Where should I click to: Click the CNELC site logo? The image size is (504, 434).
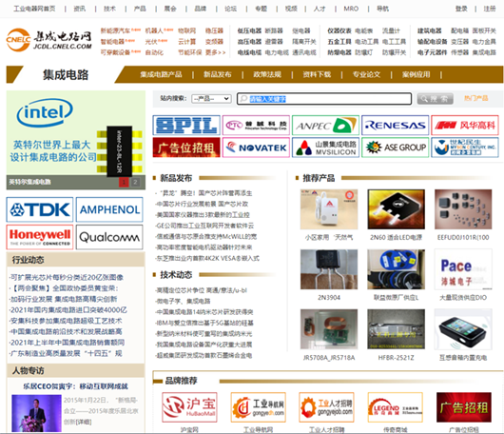point(49,40)
